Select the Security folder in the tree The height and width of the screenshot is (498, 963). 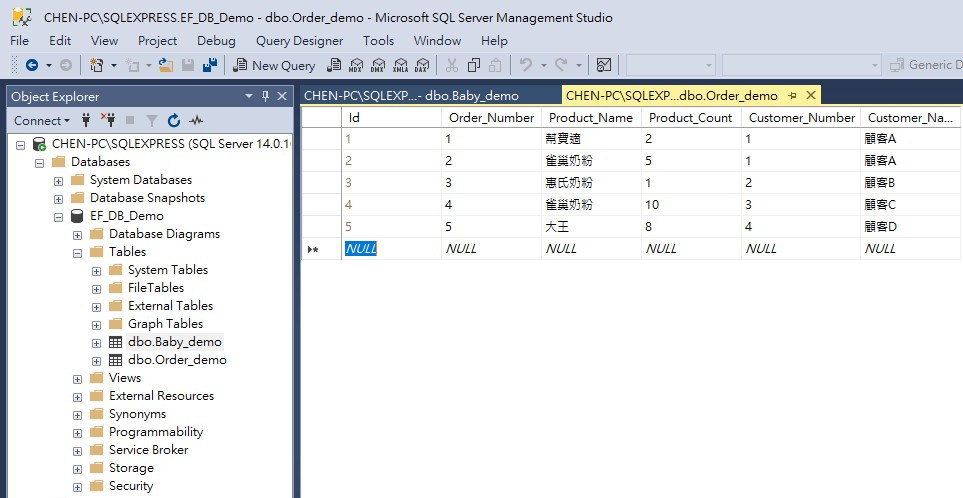[131, 486]
